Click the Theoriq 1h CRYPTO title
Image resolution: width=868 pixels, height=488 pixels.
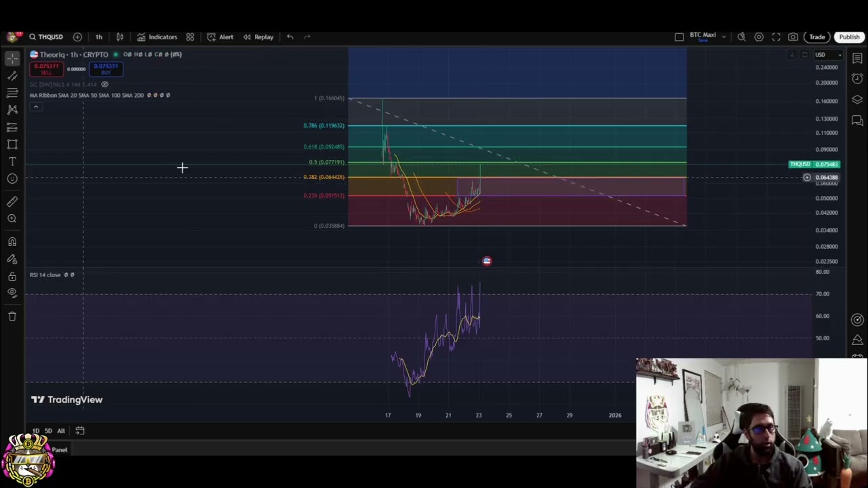click(x=73, y=54)
